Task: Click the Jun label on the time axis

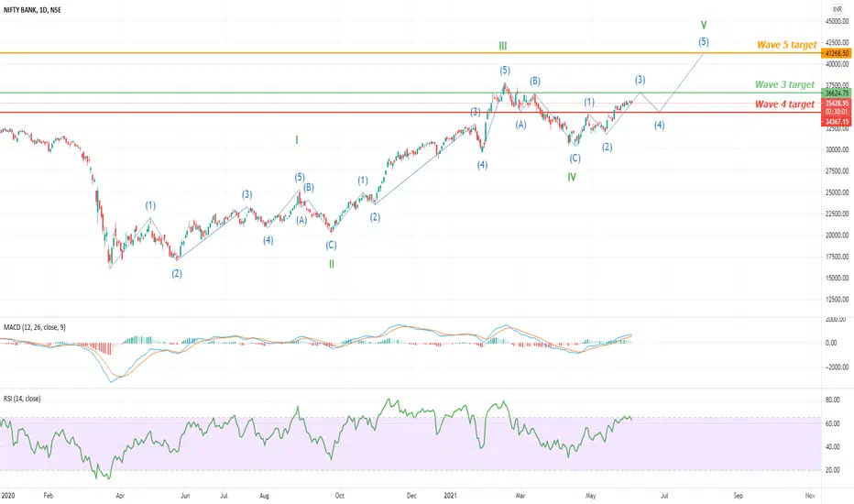Action: 185,496
